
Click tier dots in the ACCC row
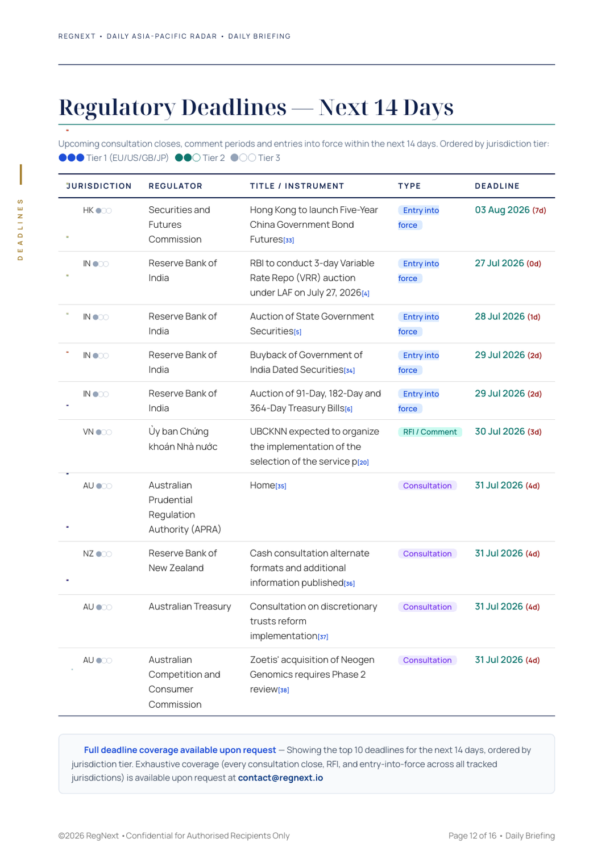tap(104, 661)
